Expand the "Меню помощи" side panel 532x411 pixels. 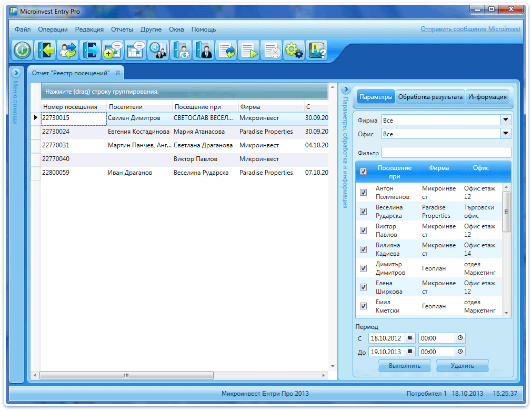pos(16,73)
